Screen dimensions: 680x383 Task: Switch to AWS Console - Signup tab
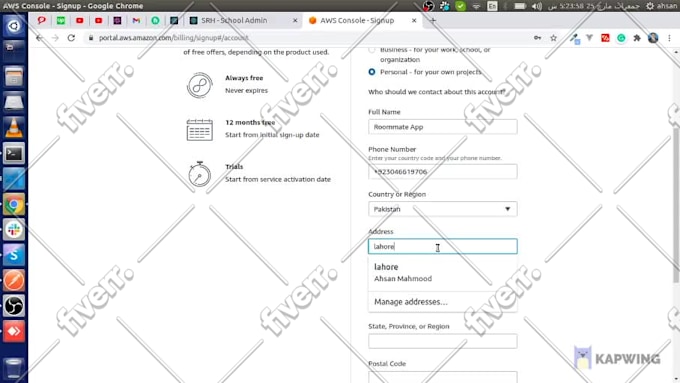tap(357, 20)
